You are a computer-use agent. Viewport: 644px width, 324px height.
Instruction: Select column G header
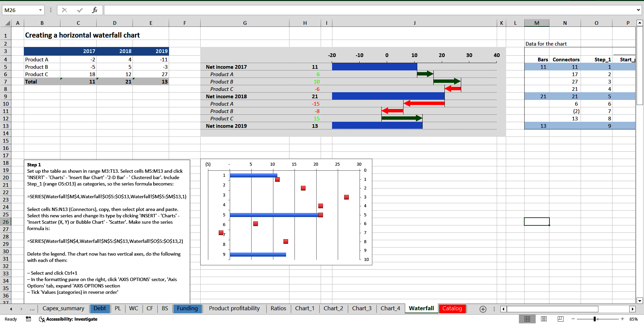[x=245, y=23]
